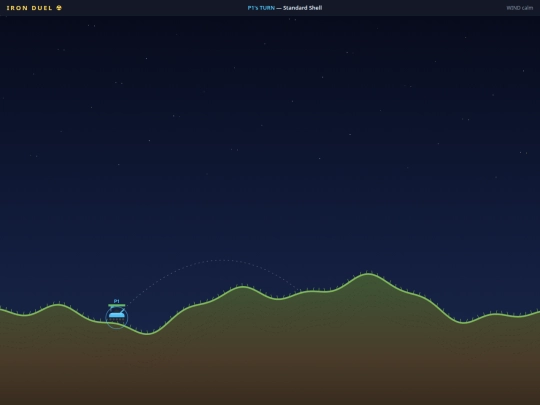The width and height of the screenshot is (540, 405).
Task: Click the IRON DUEL title text
Action: click(30, 8)
